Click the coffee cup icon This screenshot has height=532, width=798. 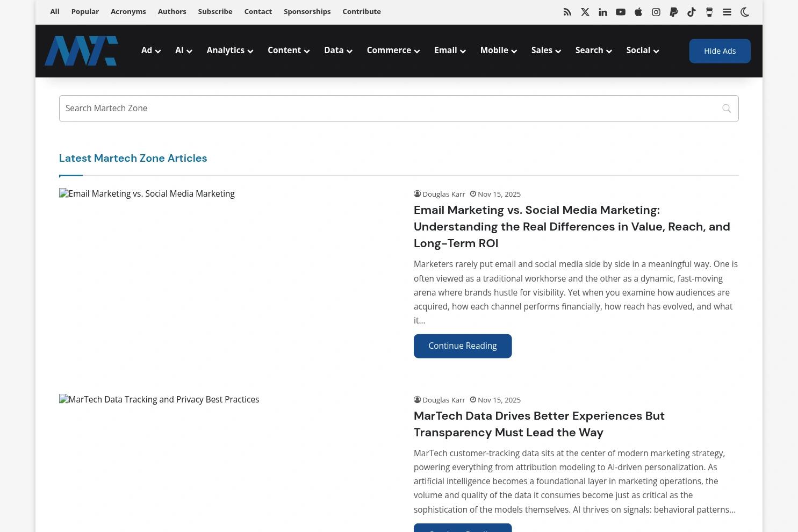tap(709, 12)
